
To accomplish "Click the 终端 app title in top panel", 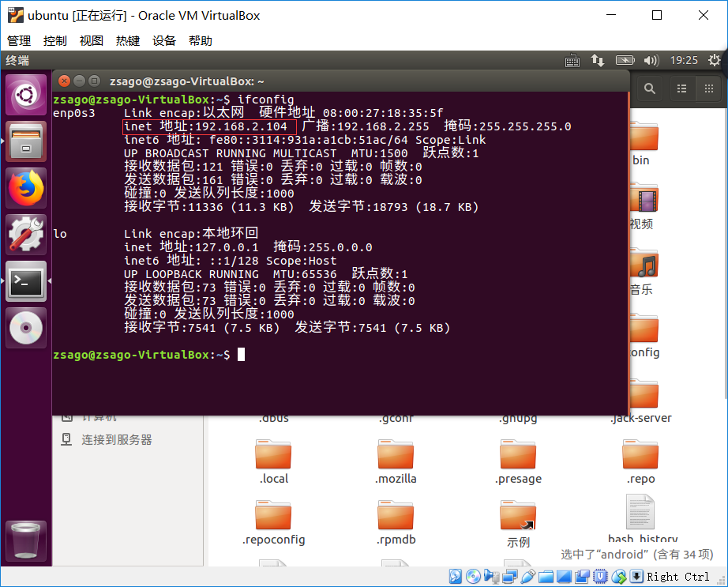I will pyautogui.click(x=17, y=60).
